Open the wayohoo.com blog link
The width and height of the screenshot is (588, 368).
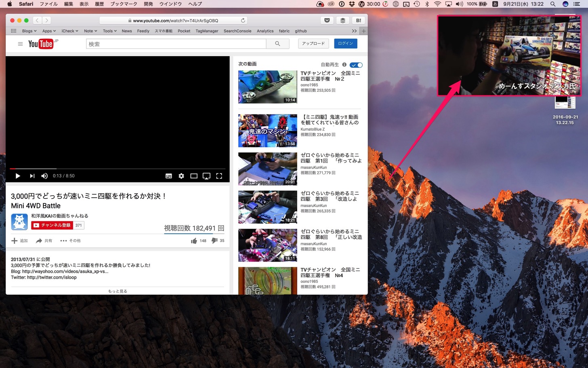(x=65, y=271)
